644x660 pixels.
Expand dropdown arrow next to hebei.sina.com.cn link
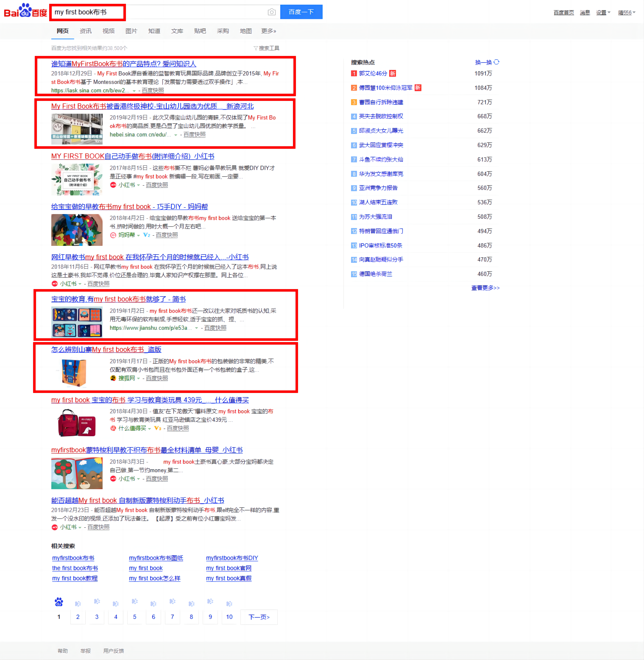176,135
